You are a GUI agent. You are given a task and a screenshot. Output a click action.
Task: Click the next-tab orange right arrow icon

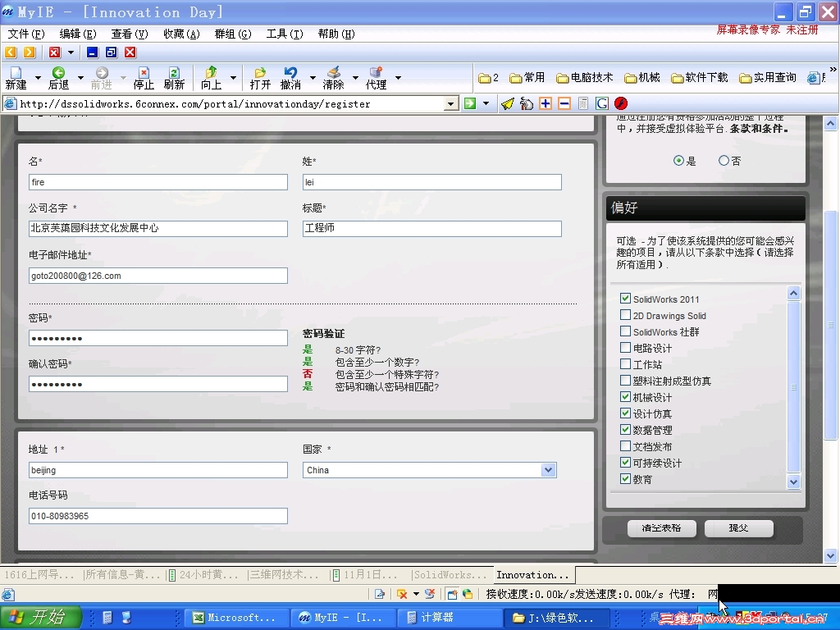tap(30, 52)
